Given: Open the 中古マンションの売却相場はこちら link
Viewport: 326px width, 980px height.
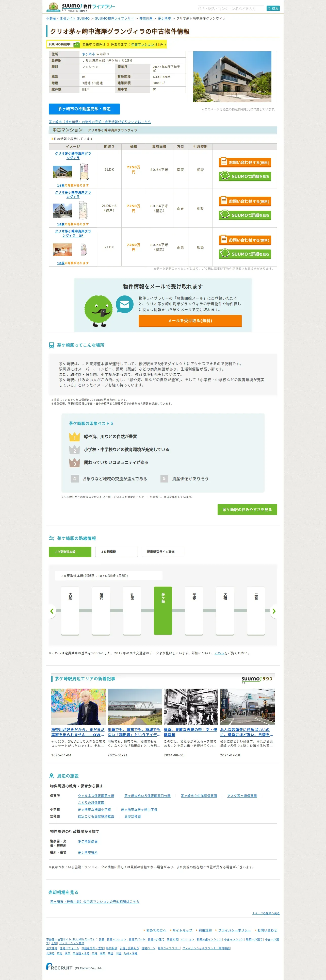Looking at the screenshot, I should click(95, 902).
